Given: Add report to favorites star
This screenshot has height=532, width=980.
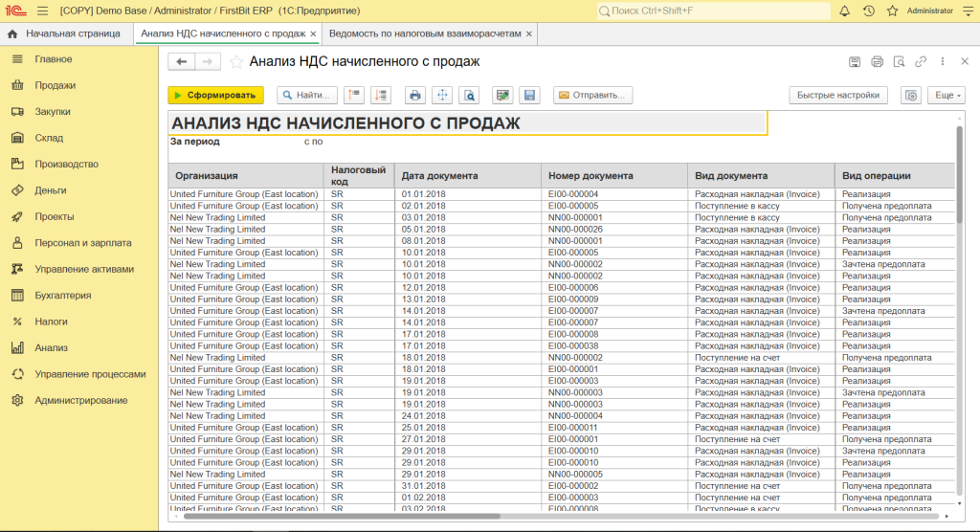Looking at the screenshot, I should (x=235, y=61).
